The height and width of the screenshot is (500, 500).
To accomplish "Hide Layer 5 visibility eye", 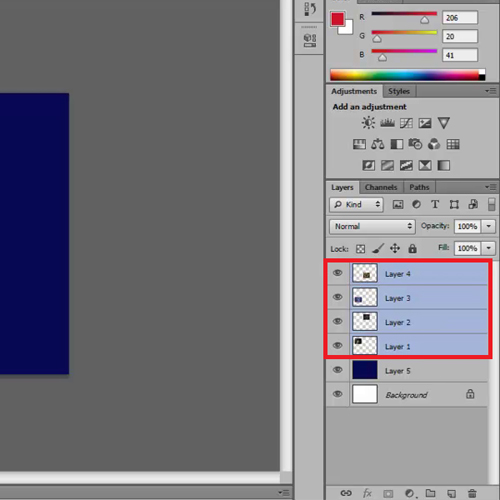I will pos(338,370).
